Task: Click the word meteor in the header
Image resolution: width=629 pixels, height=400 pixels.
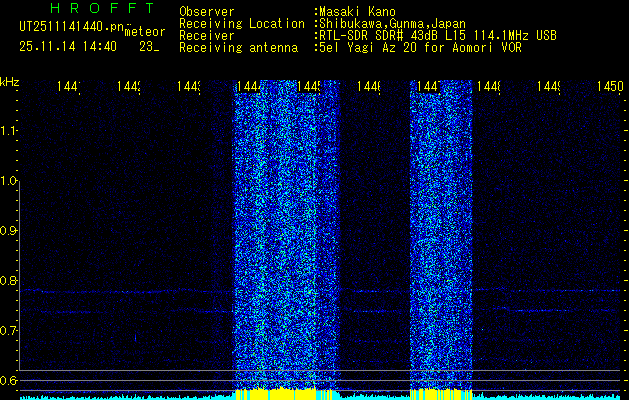Action: click(145, 32)
